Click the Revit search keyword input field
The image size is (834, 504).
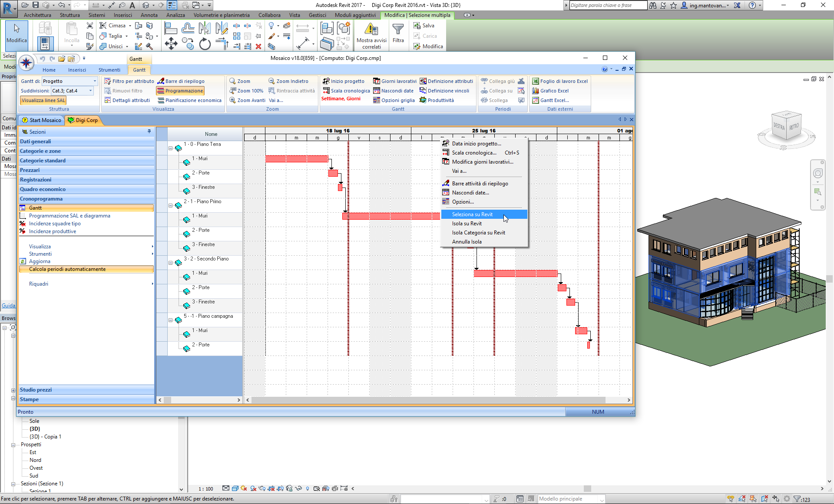point(607,5)
